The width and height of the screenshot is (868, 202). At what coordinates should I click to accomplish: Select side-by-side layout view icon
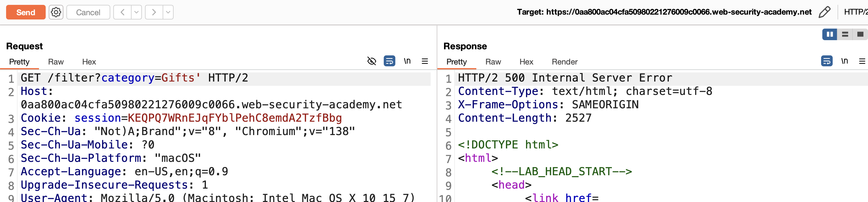tap(830, 34)
